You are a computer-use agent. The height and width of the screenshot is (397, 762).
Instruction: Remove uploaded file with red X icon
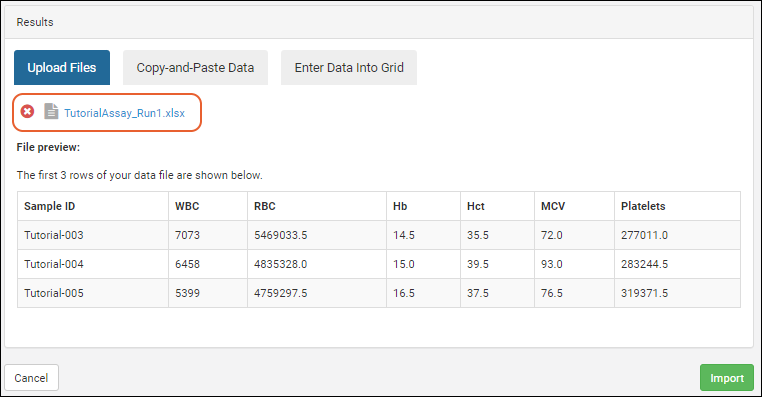point(27,112)
